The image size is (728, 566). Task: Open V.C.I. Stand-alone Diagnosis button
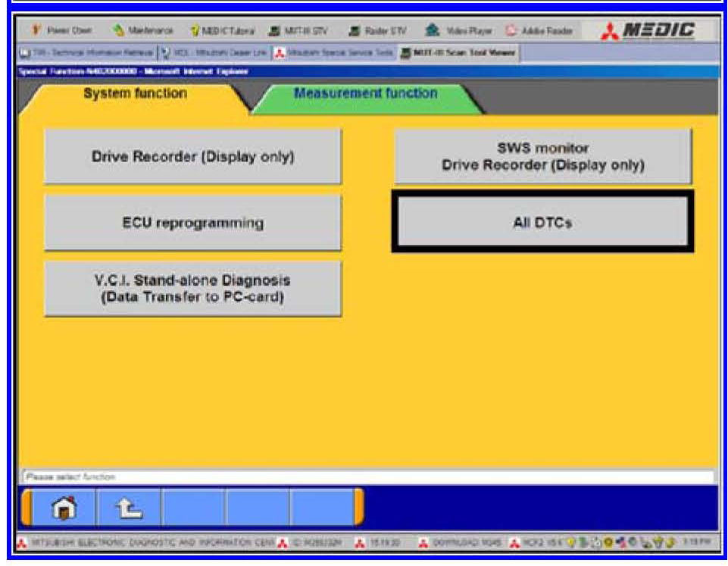point(192,289)
